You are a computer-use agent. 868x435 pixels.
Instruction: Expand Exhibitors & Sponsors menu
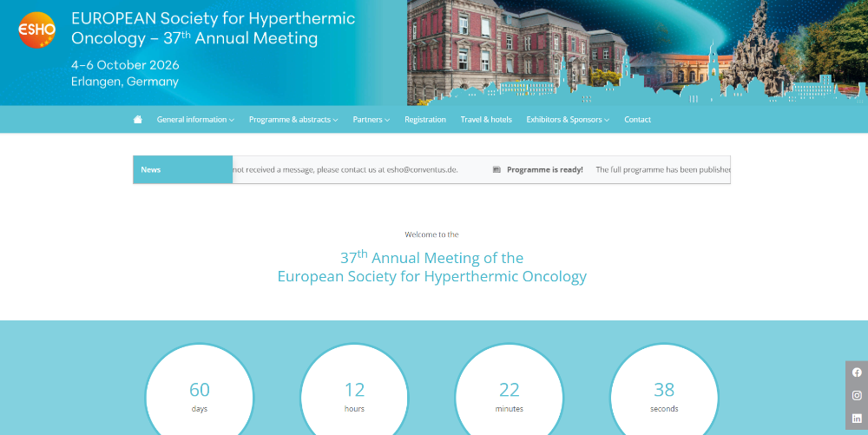click(x=568, y=120)
